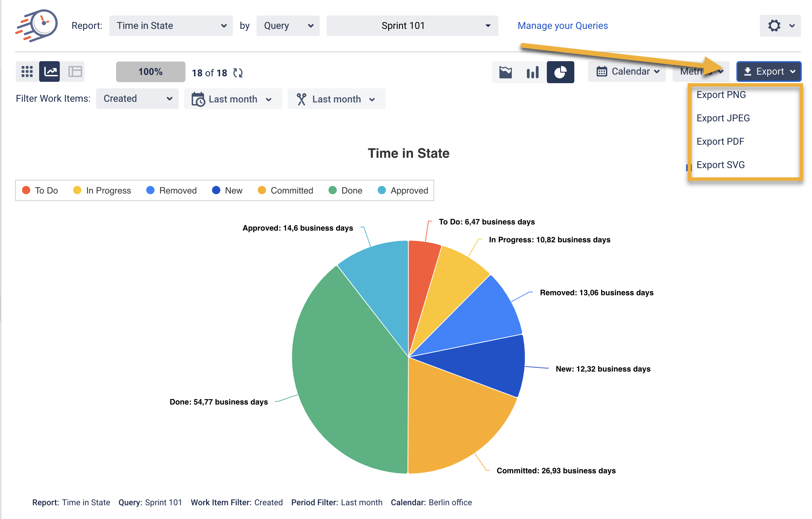Click the 100% progress bar
The height and width of the screenshot is (519, 812).
click(x=150, y=72)
